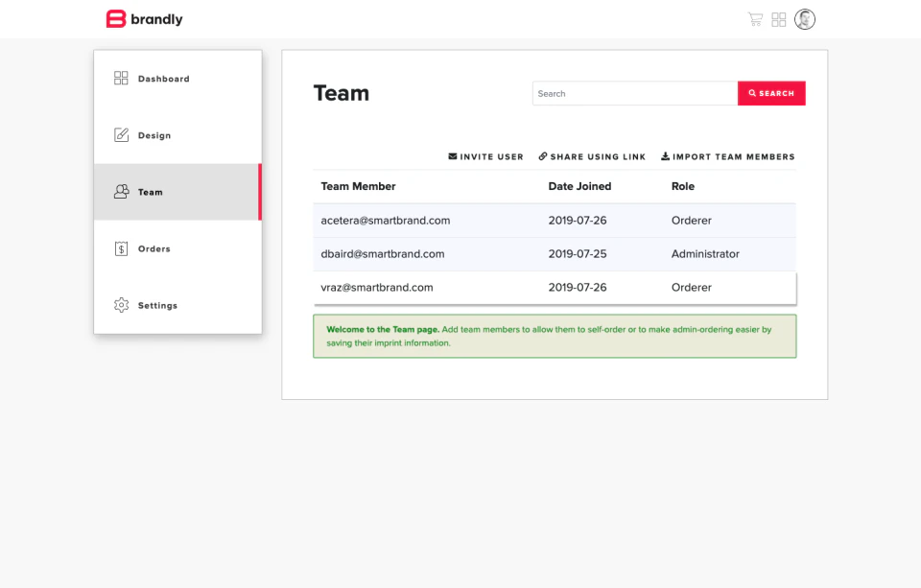Screen dimensions: 921x588
Task: Click the Design pencil icon
Action: tap(121, 134)
